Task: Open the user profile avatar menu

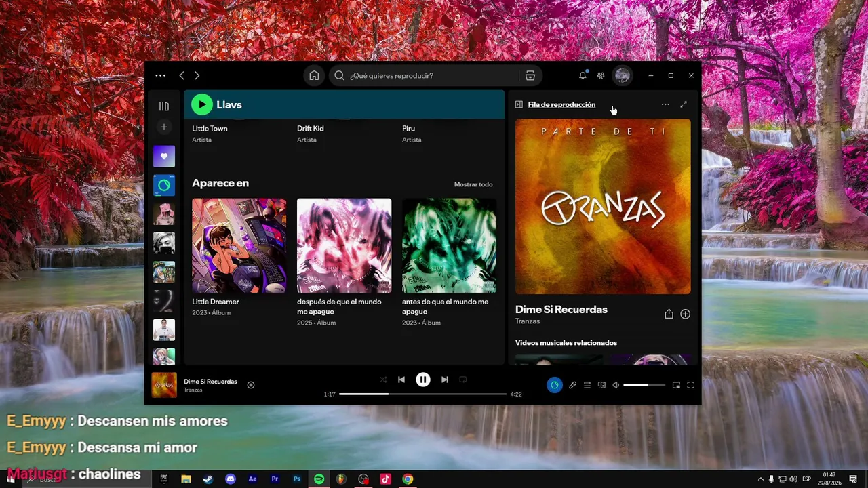Action: click(x=623, y=76)
